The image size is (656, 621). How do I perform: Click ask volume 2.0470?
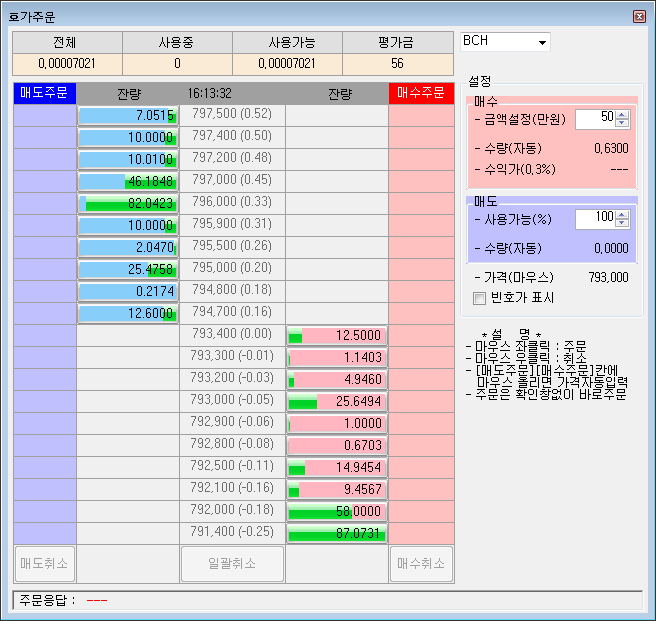tap(128, 247)
